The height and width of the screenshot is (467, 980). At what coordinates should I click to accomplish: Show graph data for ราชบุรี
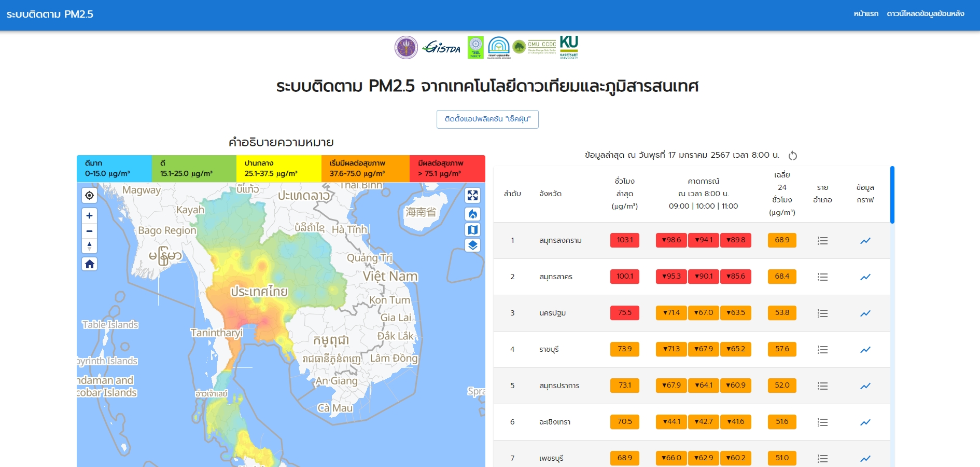(865, 350)
